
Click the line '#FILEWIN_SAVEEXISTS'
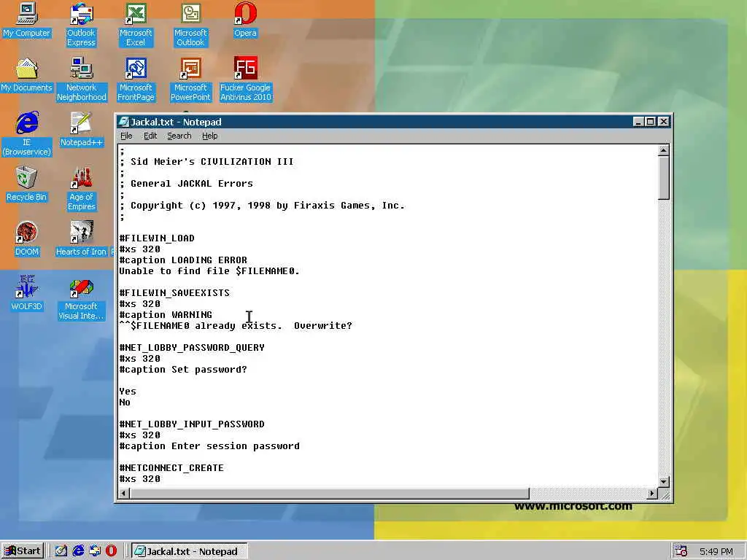(x=174, y=293)
